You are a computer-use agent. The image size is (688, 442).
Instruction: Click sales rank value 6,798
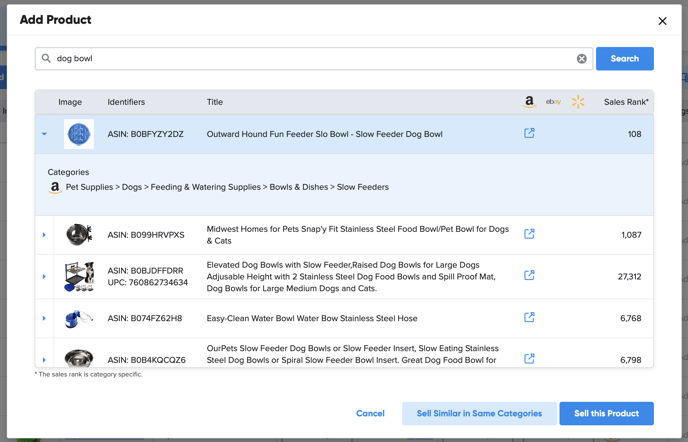(631, 360)
